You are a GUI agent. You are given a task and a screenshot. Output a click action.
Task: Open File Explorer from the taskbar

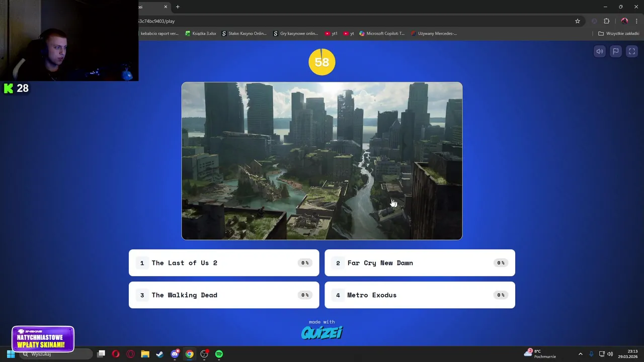coord(145,354)
